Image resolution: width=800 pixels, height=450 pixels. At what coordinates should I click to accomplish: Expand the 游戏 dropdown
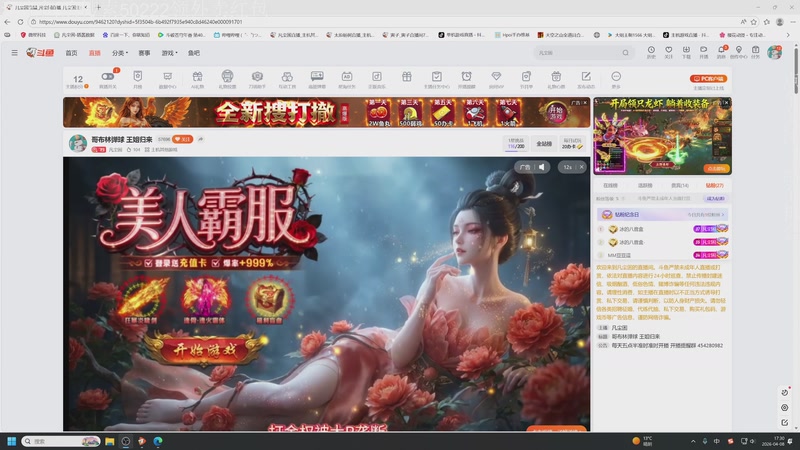pyautogui.click(x=169, y=53)
